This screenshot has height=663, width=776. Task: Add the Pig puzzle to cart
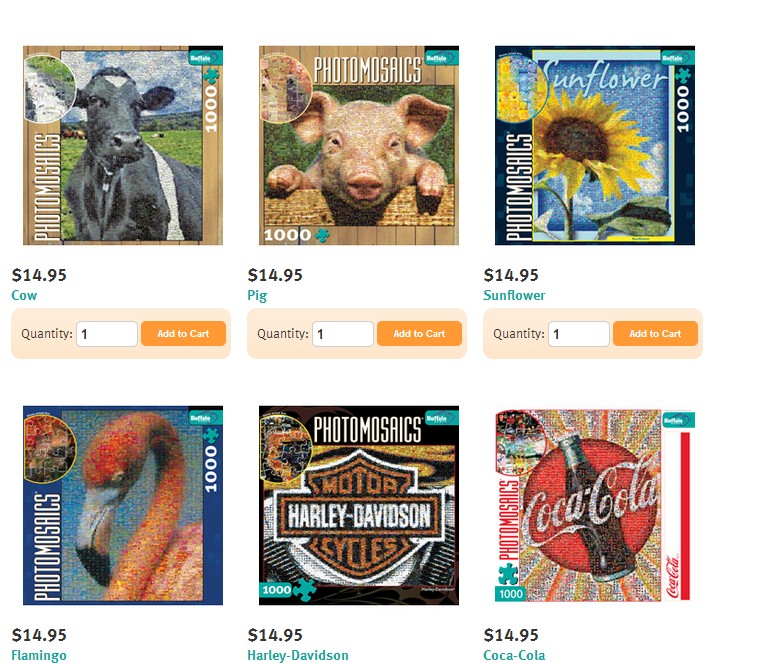click(420, 333)
